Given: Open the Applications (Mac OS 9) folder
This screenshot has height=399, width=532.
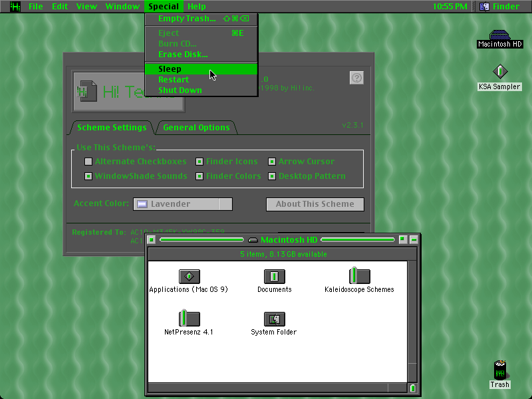Looking at the screenshot, I should (x=190, y=276).
